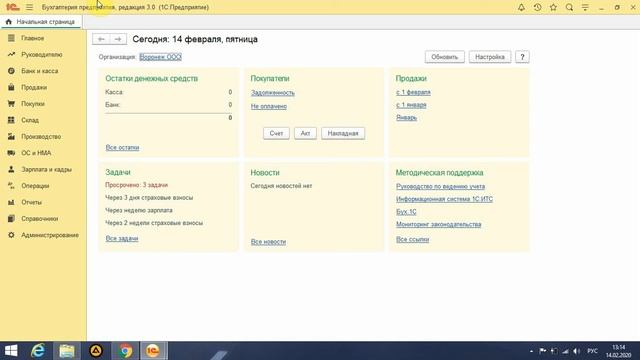The image size is (640, 360).
Task: Open sales с 1 февраля link
Action: pyautogui.click(x=413, y=92)
